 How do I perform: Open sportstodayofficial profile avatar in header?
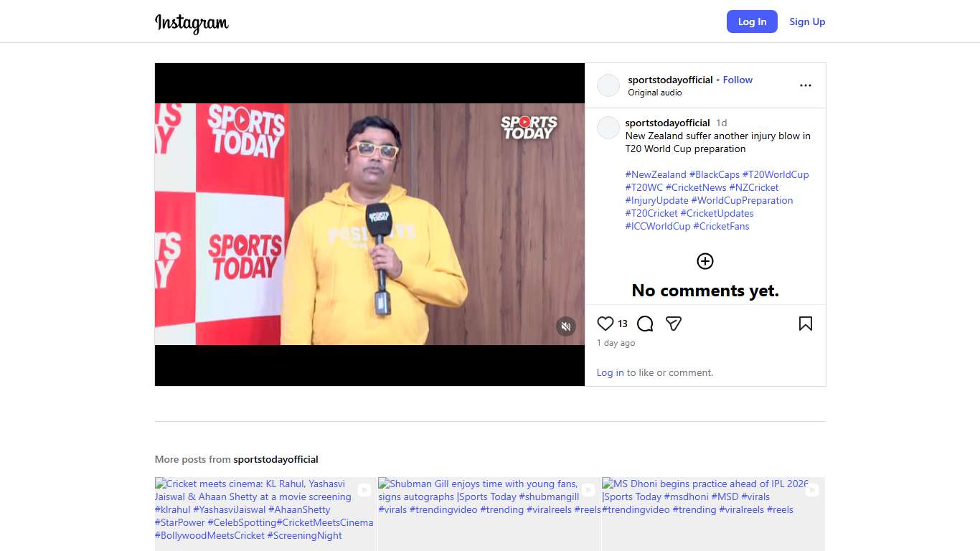(x=608, y=85)
